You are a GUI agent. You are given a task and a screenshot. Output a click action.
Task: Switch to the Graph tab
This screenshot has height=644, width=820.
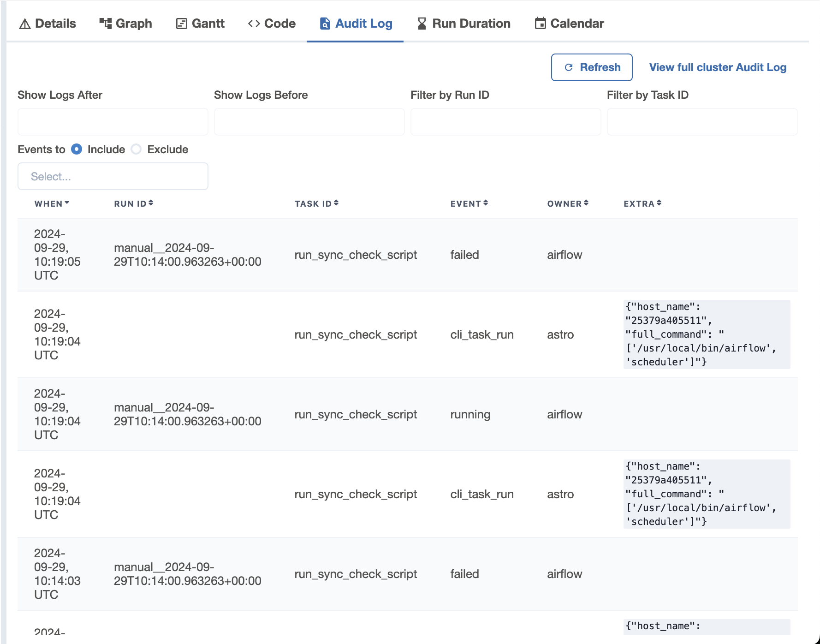(125, 24)
